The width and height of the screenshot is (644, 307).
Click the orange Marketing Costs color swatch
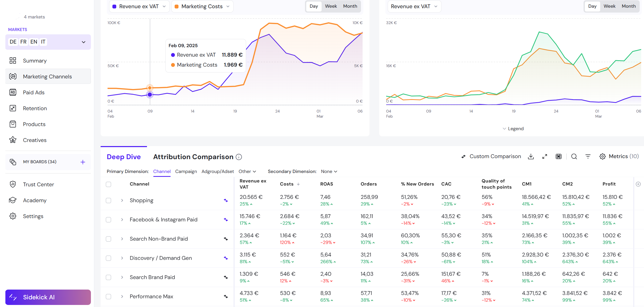click(x=177, y=7)
